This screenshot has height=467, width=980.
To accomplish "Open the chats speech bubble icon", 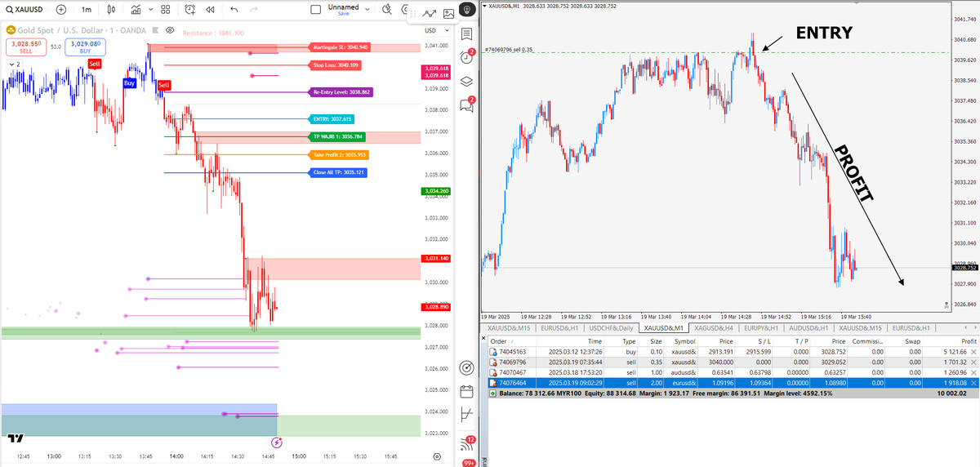I will click(x=466, y=105).
